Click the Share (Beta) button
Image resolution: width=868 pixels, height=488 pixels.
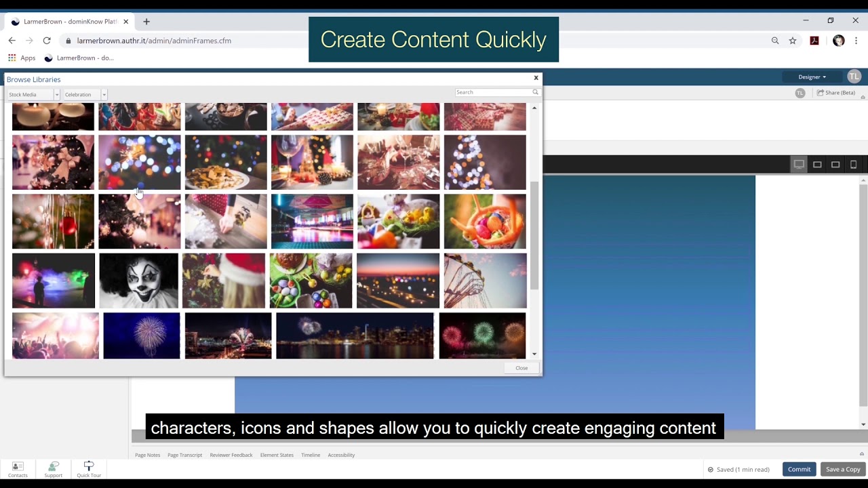point(836,93)
